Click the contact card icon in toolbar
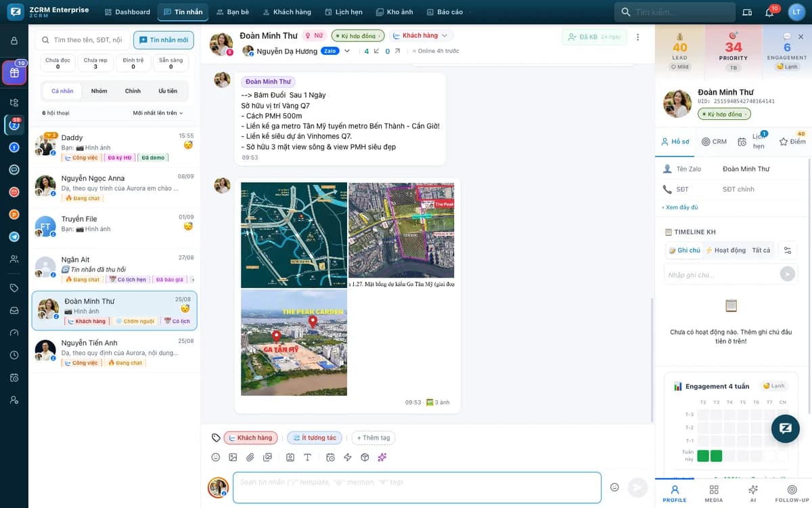 (290, 457)
